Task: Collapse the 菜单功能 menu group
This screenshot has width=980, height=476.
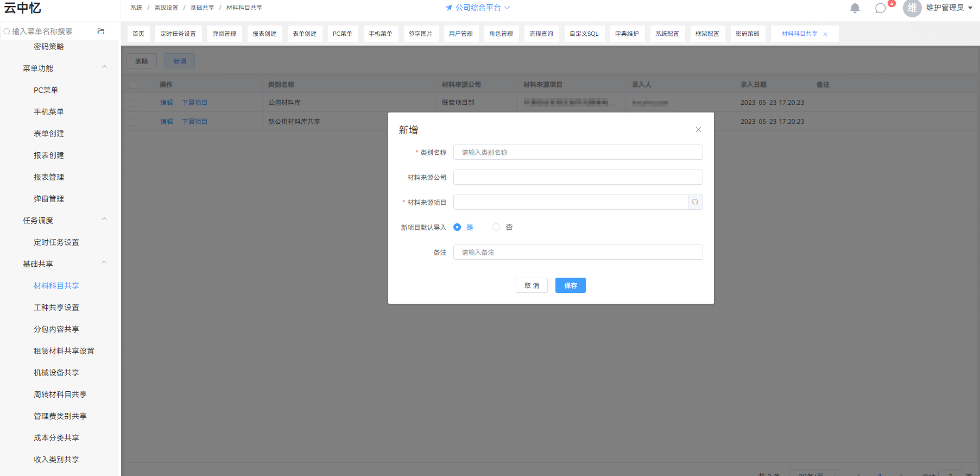Action: click(x=104, y=67)
